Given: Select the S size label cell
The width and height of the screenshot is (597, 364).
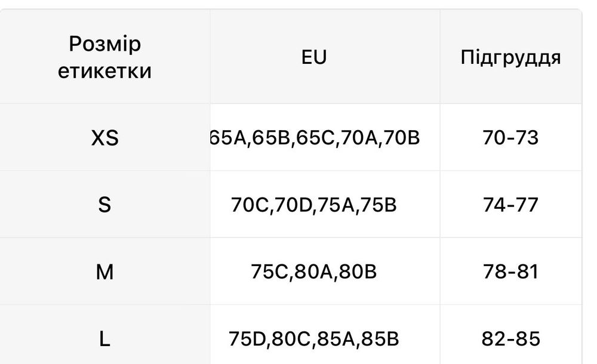Looking at the screenshot, I should coord(104,205).
